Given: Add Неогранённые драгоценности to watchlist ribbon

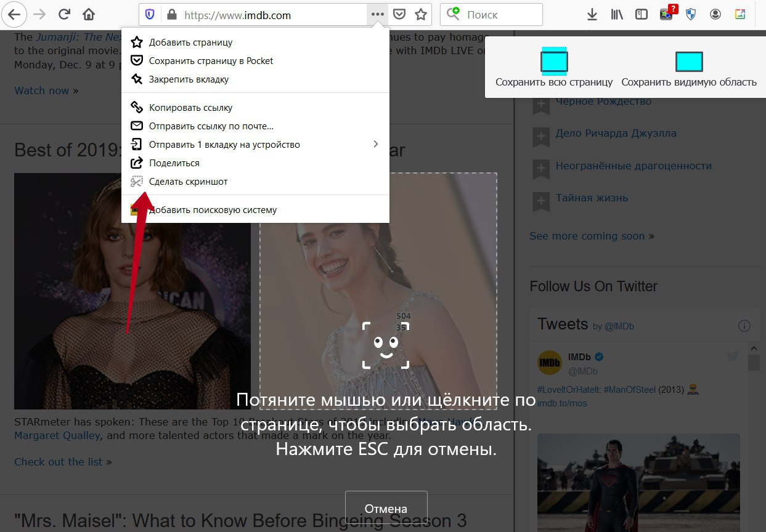Looking at the screenshot, I should click(540, 169).
